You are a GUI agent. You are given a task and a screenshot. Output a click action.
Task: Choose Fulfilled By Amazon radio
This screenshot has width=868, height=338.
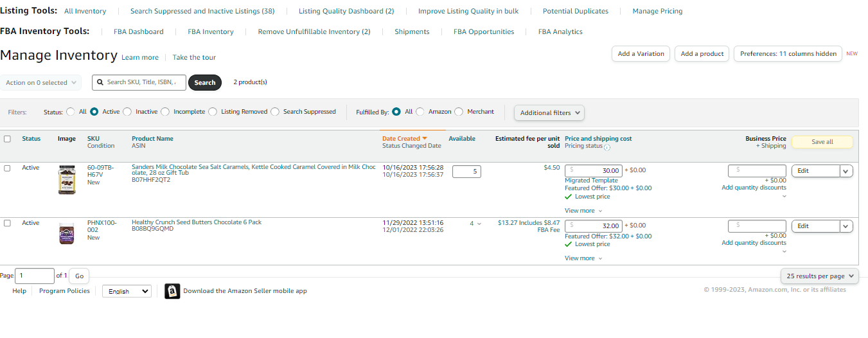(420, 112)
